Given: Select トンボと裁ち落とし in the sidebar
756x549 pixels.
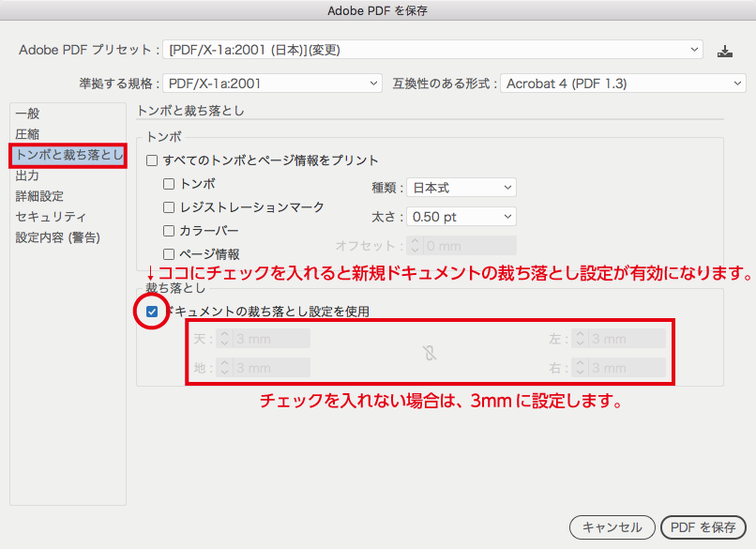Looking at the screenshot, I should (68, 155).
